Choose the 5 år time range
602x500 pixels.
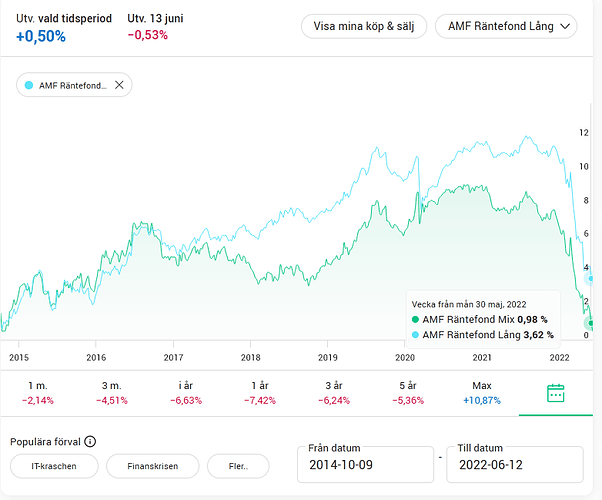click(408, 393)
